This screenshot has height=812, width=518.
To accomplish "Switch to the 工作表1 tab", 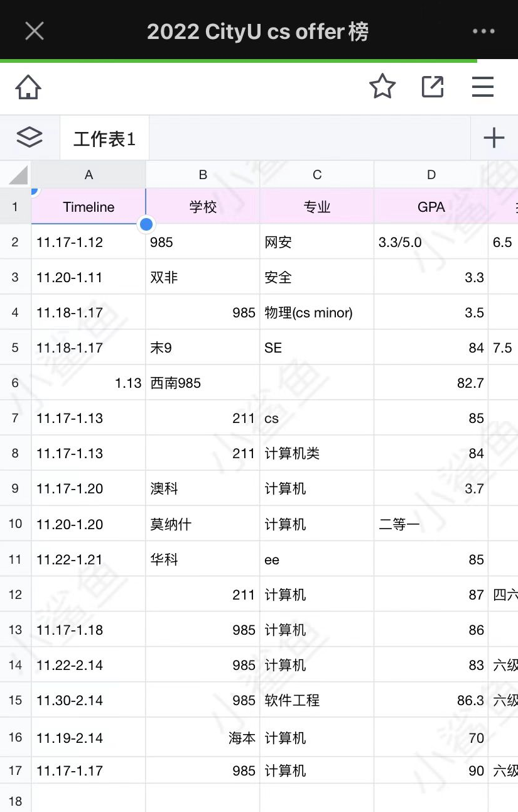I will 104,138.
